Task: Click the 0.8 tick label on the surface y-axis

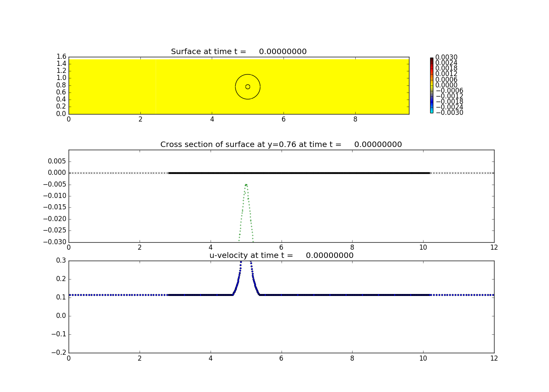Action: coord(62,85)
